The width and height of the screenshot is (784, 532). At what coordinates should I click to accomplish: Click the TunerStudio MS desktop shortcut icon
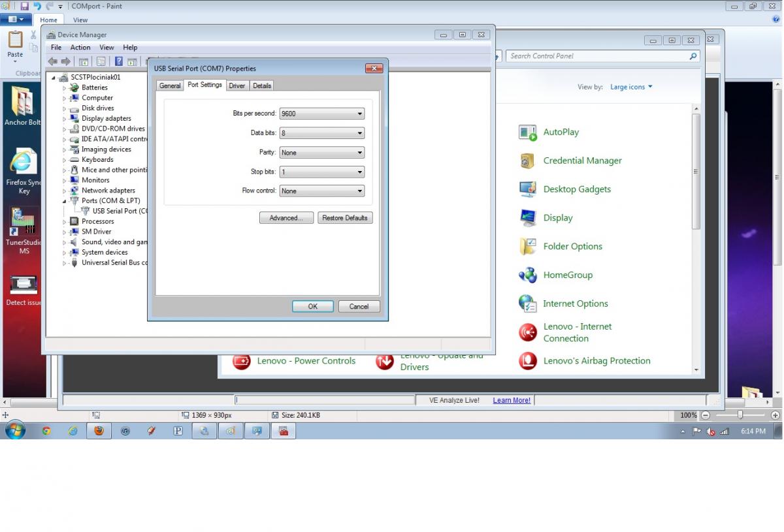tap(24, 222)
